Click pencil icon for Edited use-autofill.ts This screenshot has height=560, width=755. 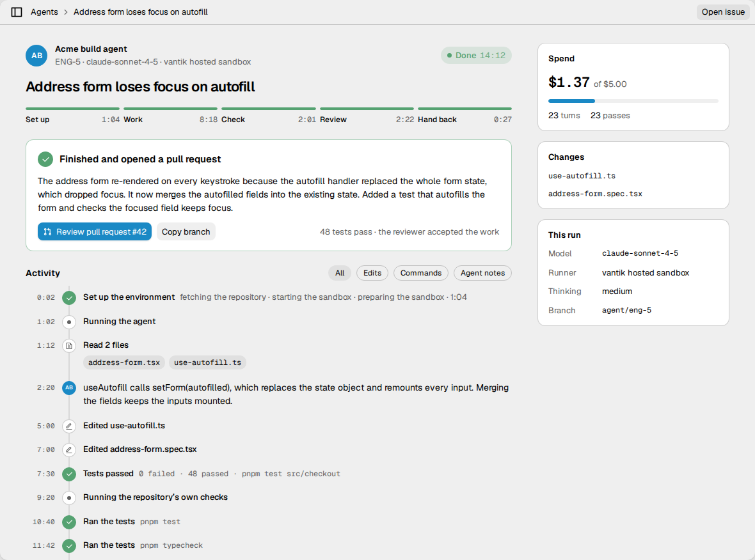pyautogui.click(x=69, y=426)
